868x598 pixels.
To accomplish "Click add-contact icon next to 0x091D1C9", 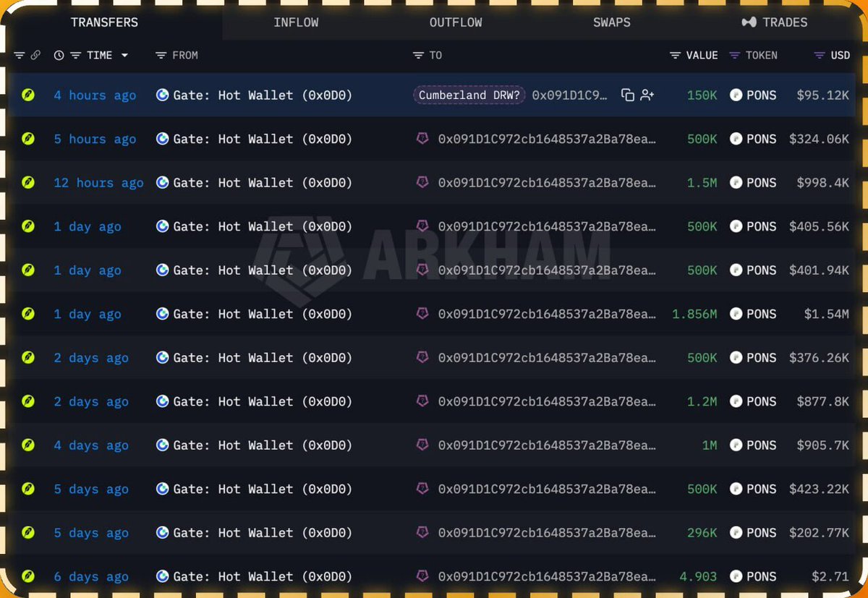I will 647,95.
